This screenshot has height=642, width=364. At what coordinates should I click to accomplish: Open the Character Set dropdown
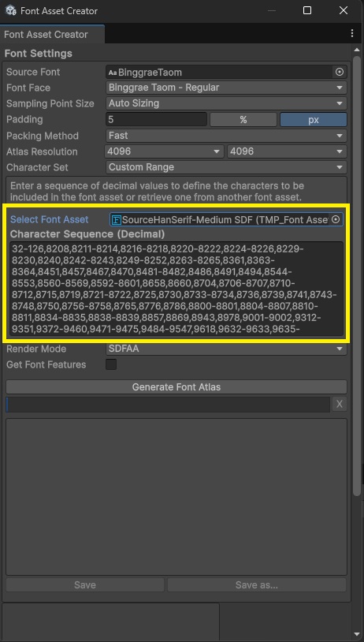pyautogui.click(x=226, y=167)
